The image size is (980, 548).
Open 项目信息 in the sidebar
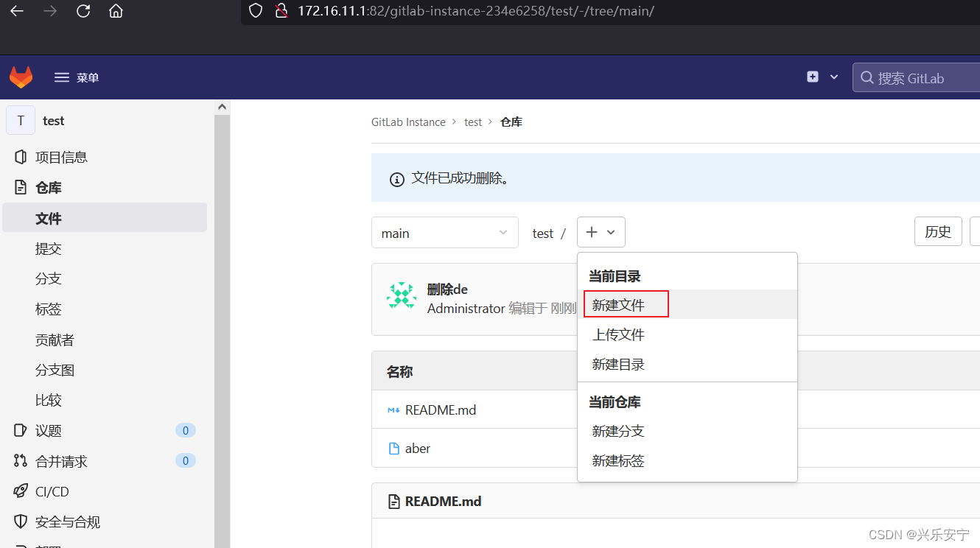click(61, 157)
